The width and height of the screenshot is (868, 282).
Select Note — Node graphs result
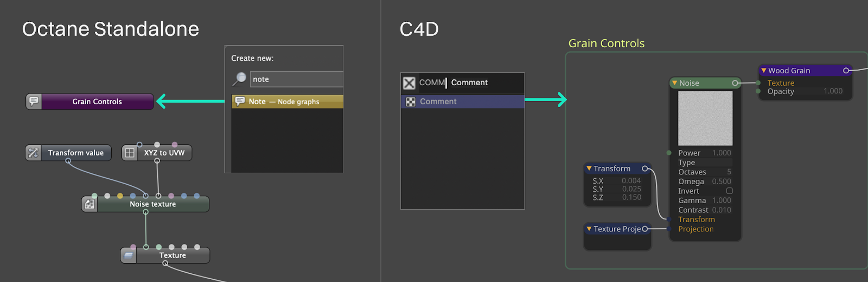[x=288, y=102]
